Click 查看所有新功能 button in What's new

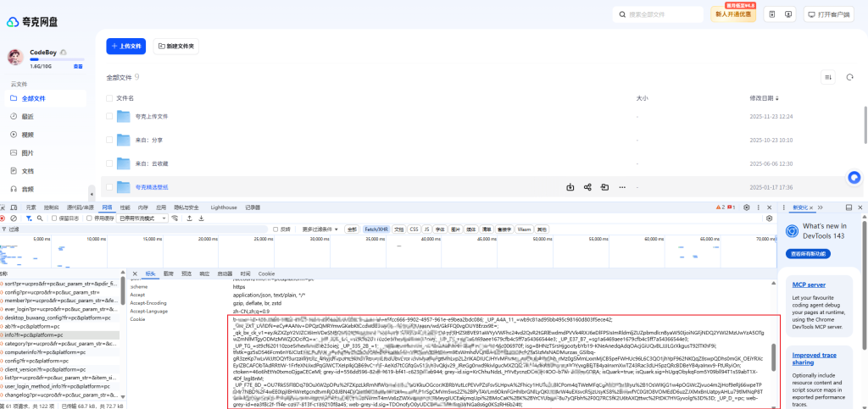pos(808,254)
